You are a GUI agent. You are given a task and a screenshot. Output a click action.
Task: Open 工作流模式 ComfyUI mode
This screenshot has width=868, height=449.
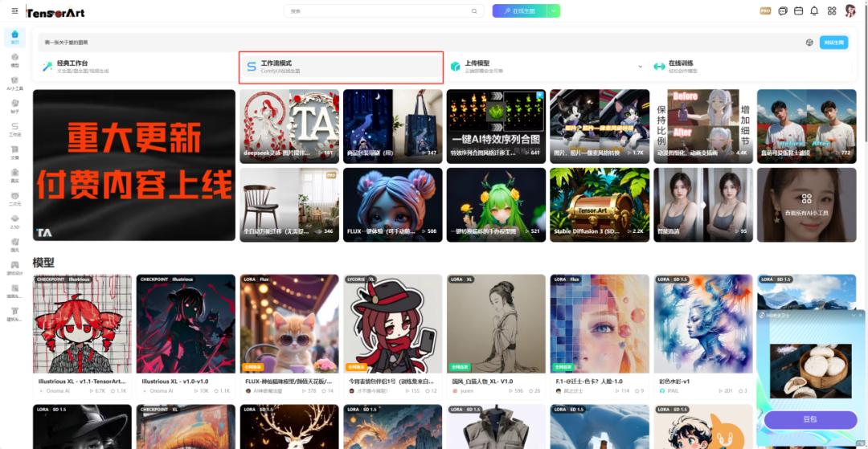point(341,67)
